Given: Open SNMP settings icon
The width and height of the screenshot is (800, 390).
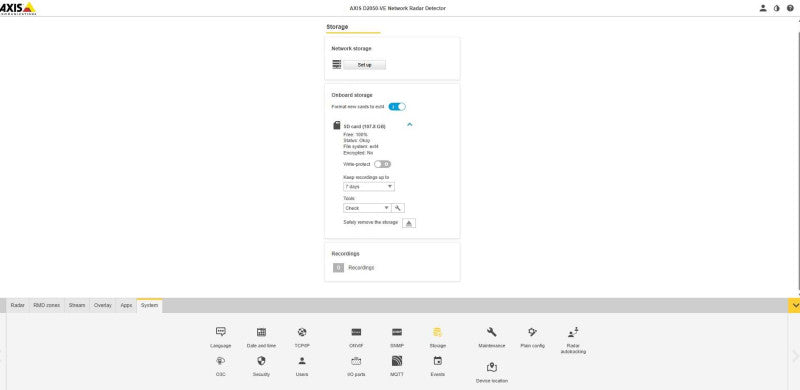Looking at the screenshot, I should click(396, 332).
